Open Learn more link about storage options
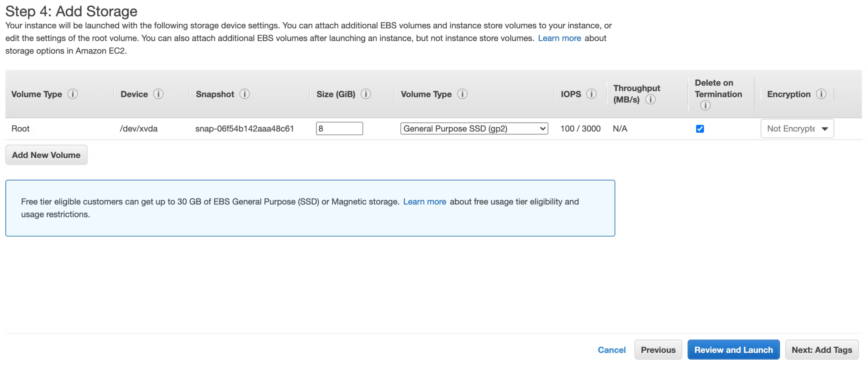The width and height of the screenshot is (868, 371). point(559,38)
